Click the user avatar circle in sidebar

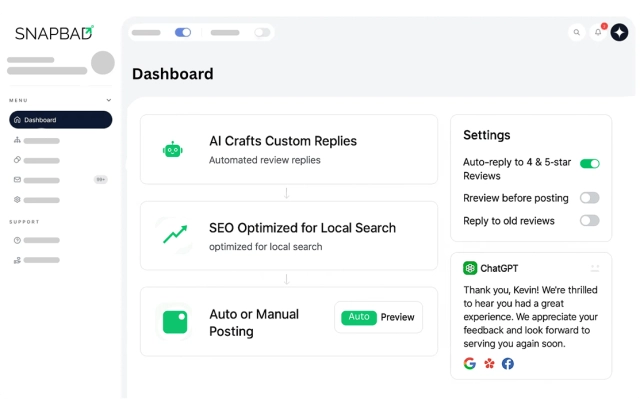pyautogui.click(x=103, y=63)
